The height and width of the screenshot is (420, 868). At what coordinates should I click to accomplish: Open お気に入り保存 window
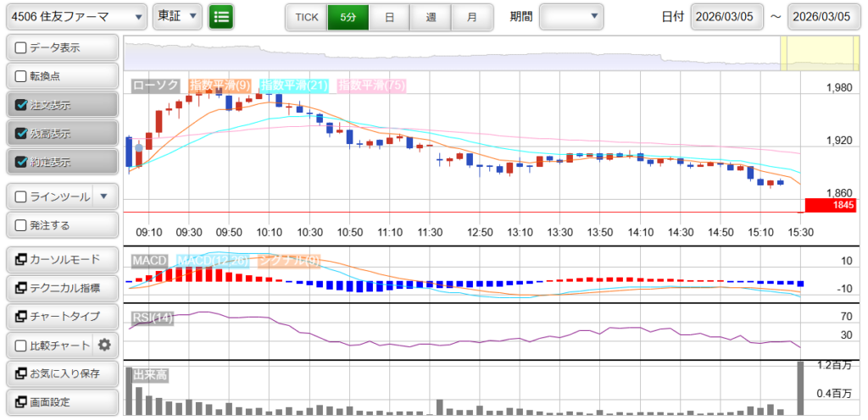point(61,373)
